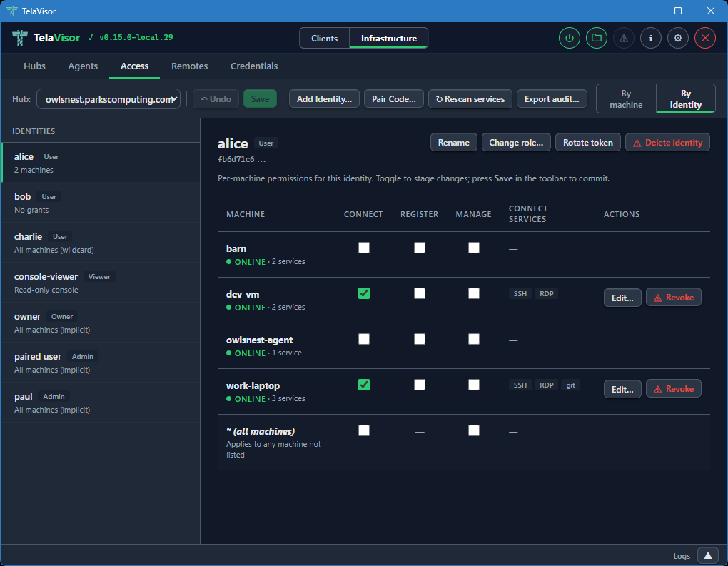
Task: Click the version v0.15.0-local.29 label
Action: tap(136, 37)
